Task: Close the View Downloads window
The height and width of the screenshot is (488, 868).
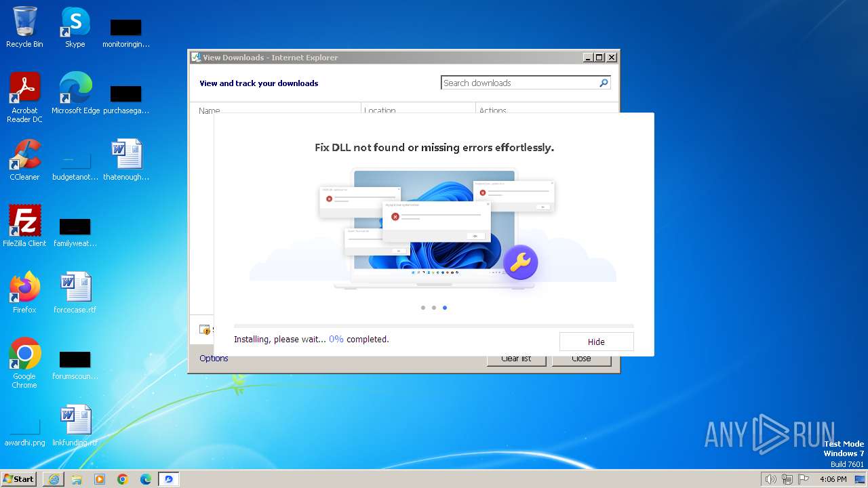Action: click(x=612, y=58)
